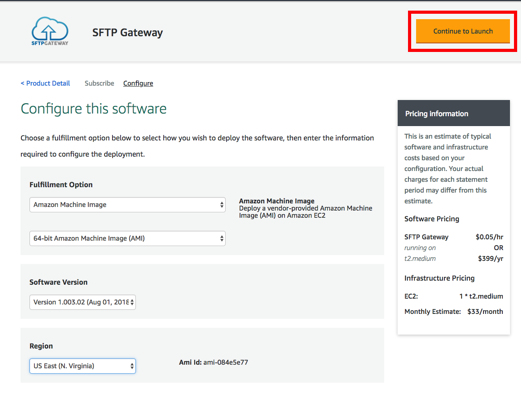
Task: Click the $33/month monthly estimate value
Action: point(485,311)
